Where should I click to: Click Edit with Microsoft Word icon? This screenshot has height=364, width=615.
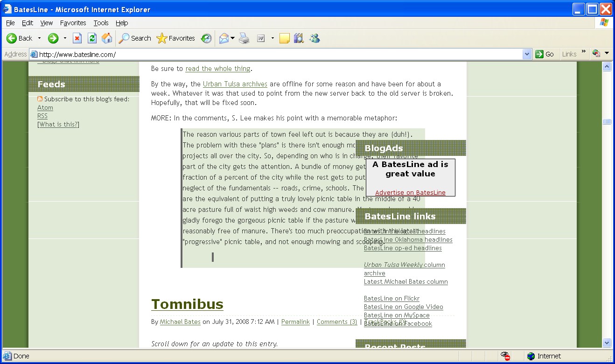[261, 38]
